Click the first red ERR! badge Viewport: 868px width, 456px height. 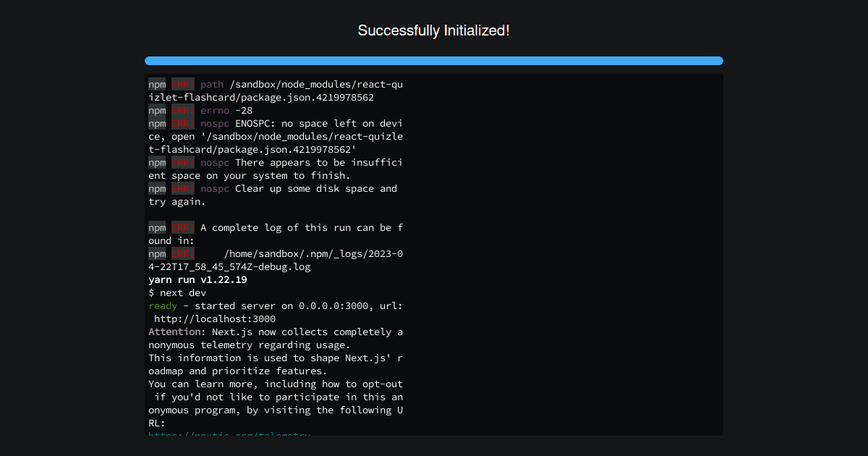(x=182, y=84)
